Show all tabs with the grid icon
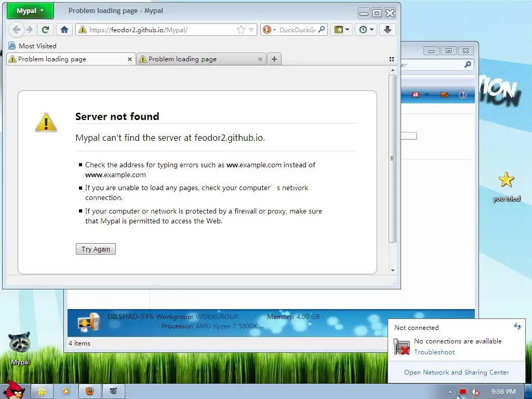This screenshot has height=399, width=532. (392, 59)
